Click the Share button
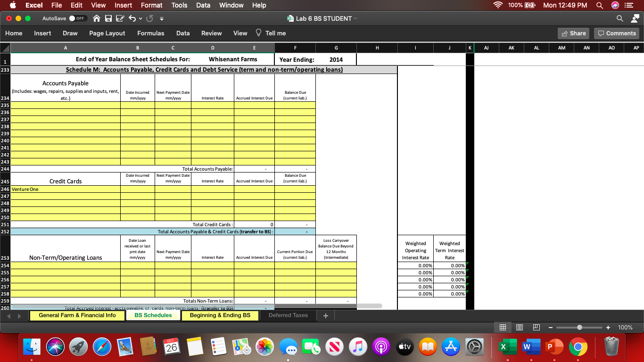Viewport: 644px width, 362px height. tap(573, 33)
